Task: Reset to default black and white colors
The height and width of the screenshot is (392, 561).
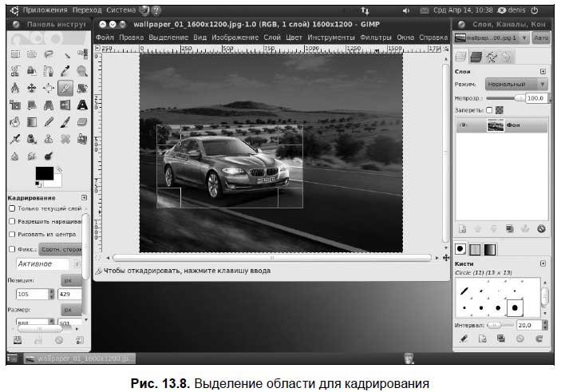Action: click(x=38, y=184)
